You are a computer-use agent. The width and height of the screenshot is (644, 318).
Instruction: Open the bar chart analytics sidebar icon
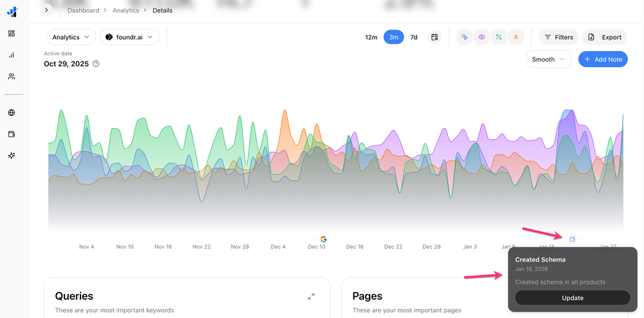coord(11,55)
